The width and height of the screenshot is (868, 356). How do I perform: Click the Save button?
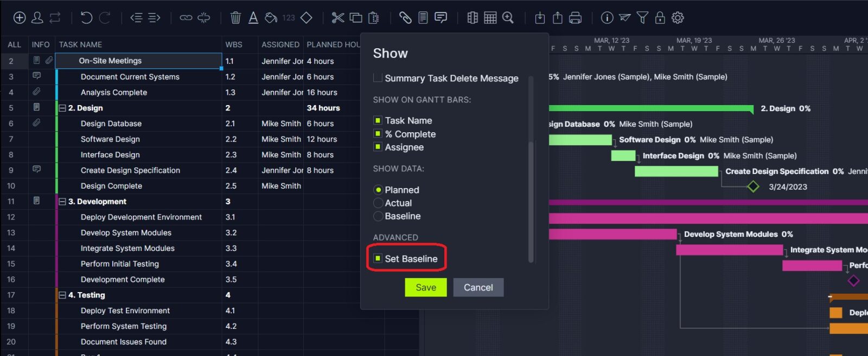[x=425, y=287]
